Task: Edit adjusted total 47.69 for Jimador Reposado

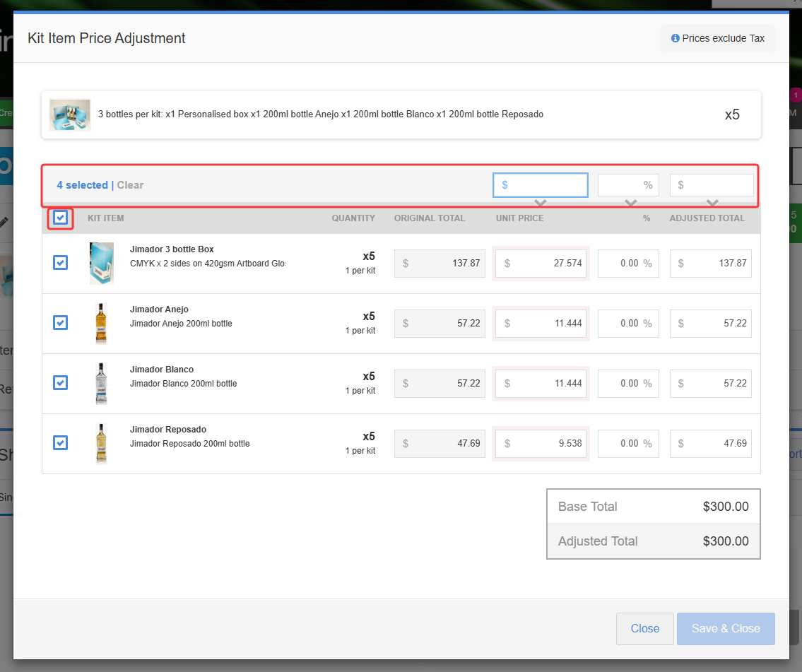Action: [710, 443]
